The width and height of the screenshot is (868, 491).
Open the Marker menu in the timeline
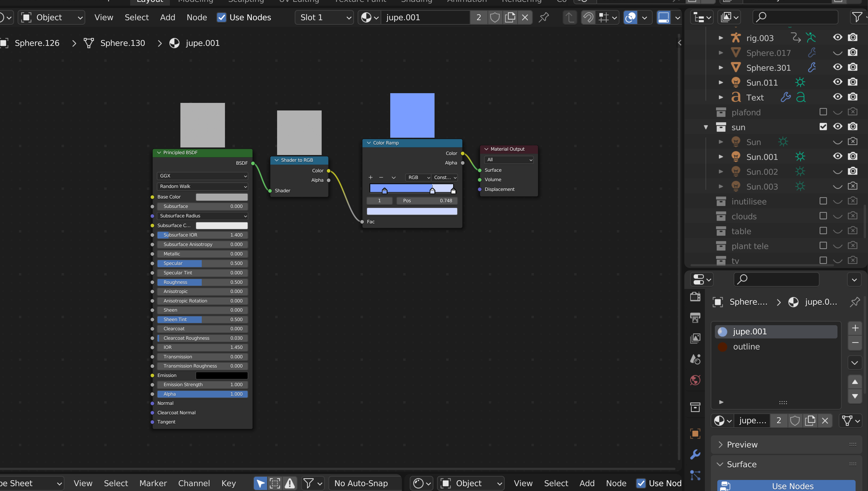153,483
